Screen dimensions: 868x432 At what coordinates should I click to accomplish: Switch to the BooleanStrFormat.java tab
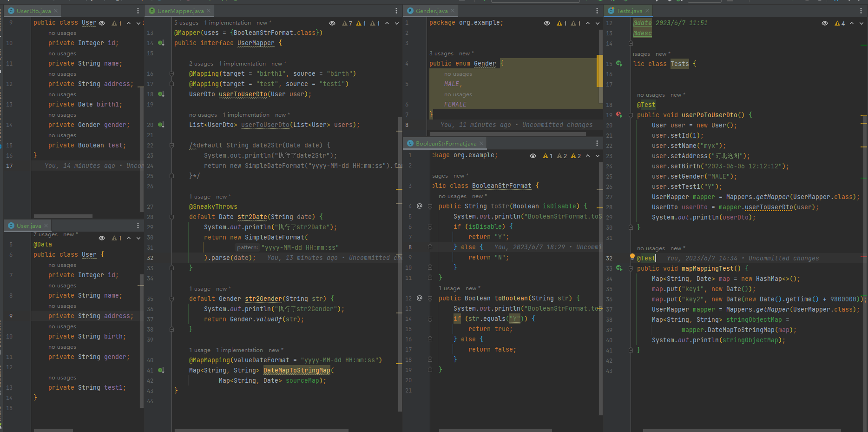pos(445,143)
